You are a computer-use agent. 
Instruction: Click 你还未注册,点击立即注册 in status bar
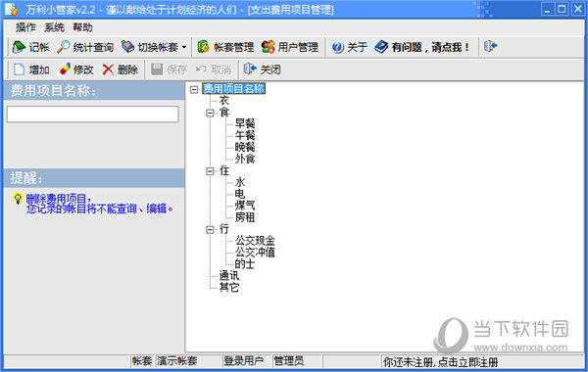440,362
